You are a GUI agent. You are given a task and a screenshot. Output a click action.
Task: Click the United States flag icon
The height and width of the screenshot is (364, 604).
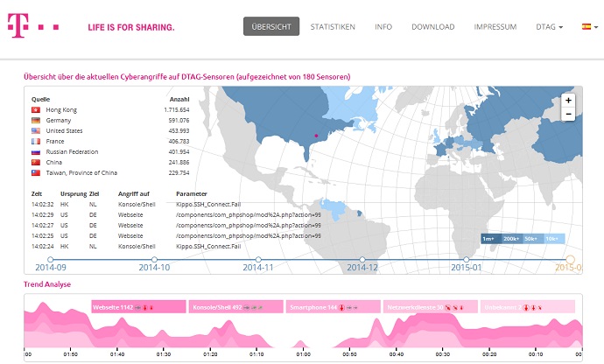(x=36, y=130)
